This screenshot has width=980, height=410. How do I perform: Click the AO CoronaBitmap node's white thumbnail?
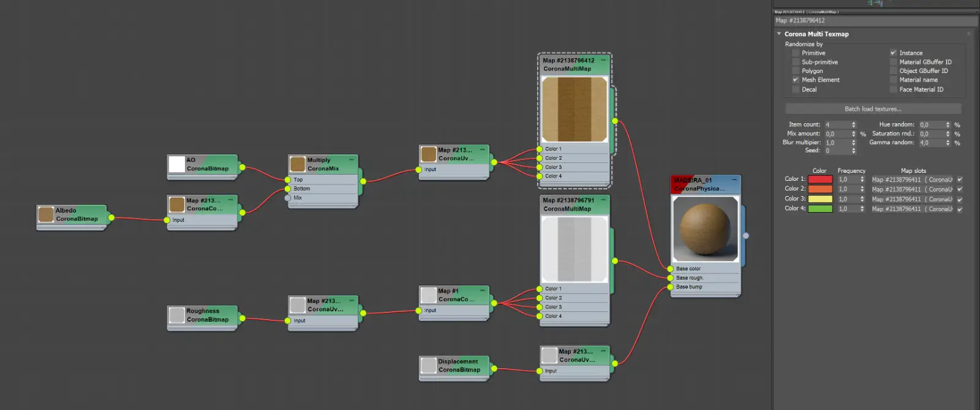177,164
